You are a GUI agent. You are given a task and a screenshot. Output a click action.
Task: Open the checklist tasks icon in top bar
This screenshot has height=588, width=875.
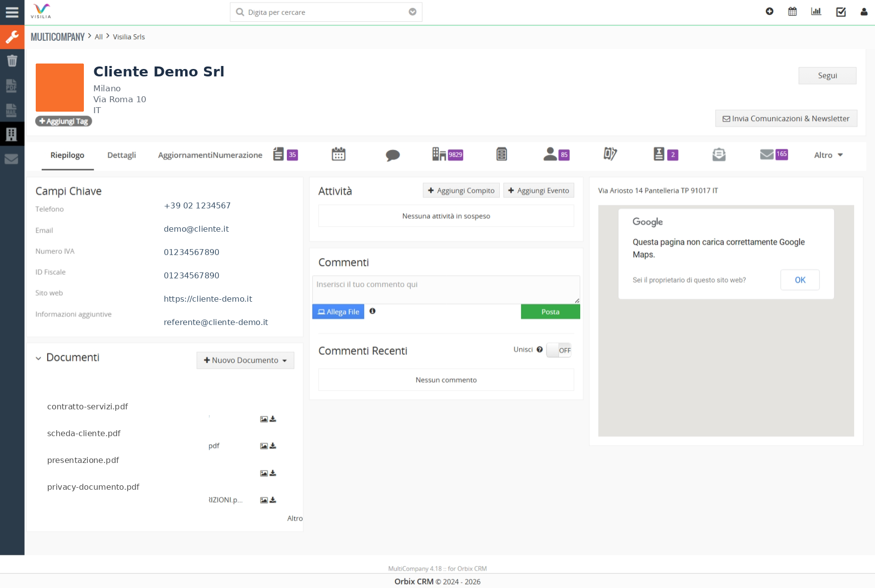[841, 11]
